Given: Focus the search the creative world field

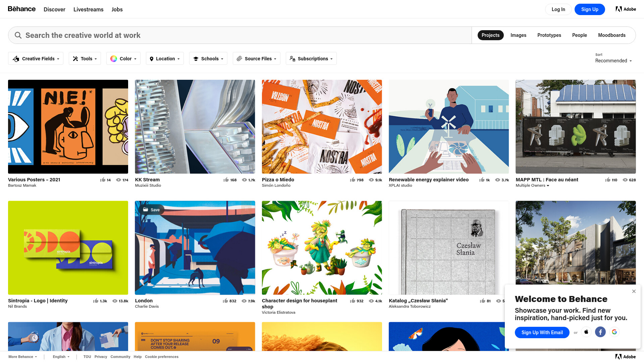Looking at the screenshot, I should tap(240, 35).
